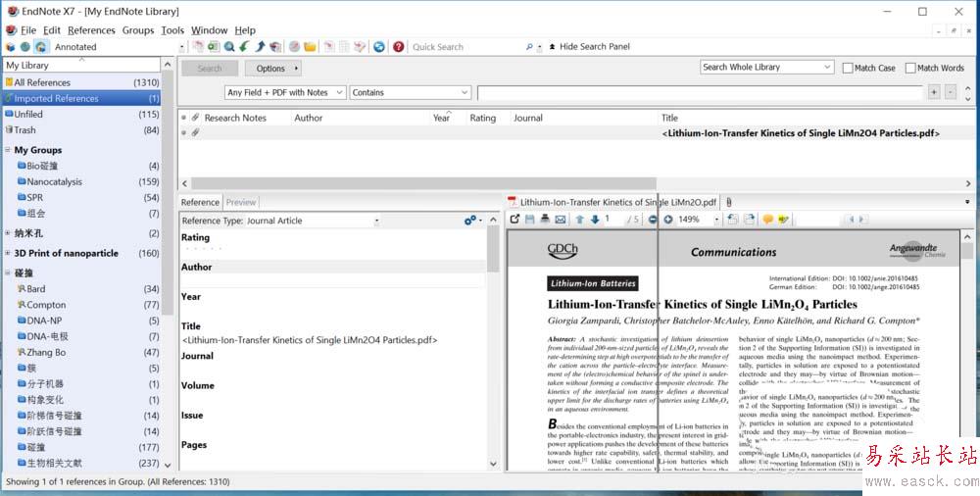This screenshot has width=980, height=496.
Task: Open the Annotated output style dropdown
Action: pos(182,47)
